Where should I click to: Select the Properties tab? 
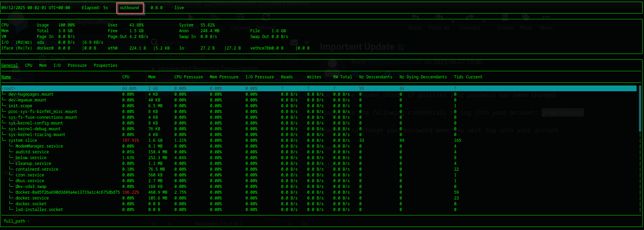105,65
